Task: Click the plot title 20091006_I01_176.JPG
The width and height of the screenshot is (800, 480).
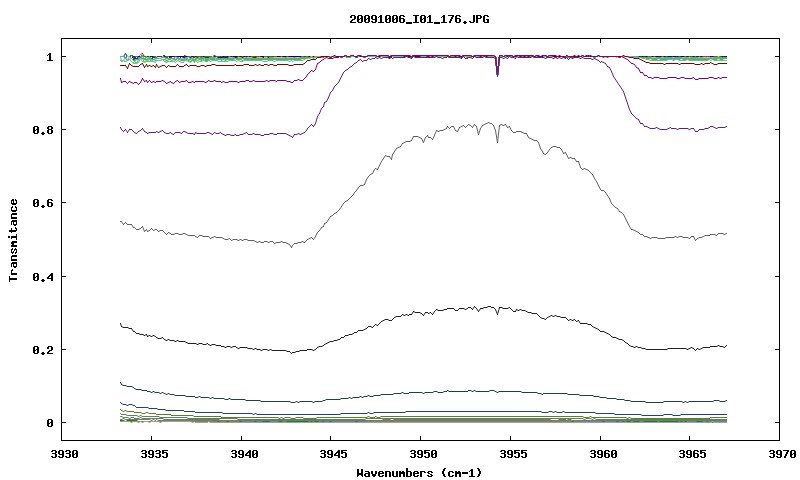Action: coord(419,19)
